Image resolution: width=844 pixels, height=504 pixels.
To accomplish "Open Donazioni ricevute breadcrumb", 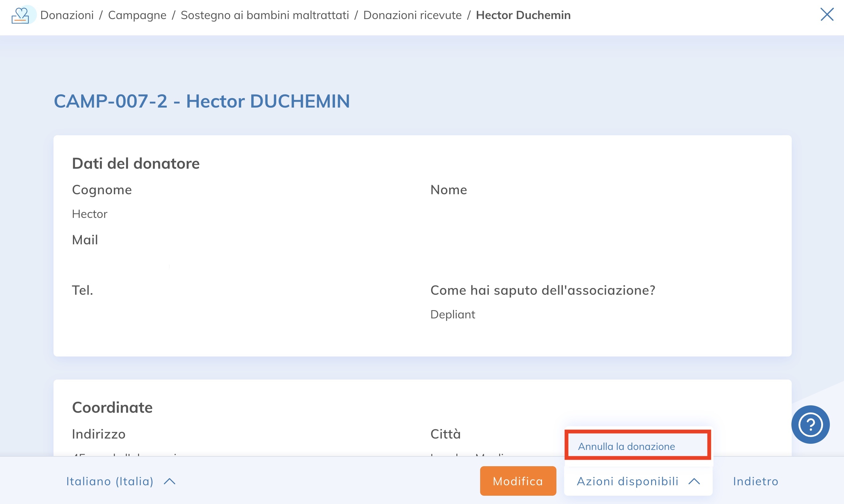I will click(x=412, y=15).
